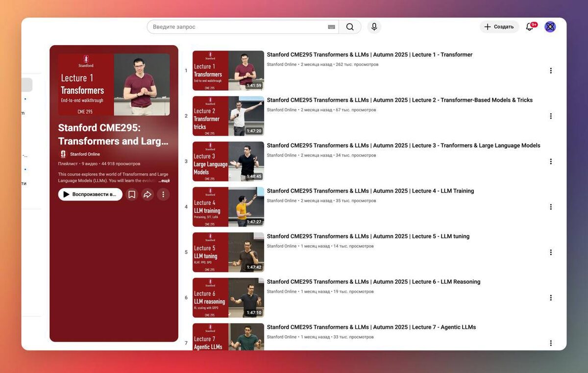Click the 1:47:27 duration badge
The height and width of the screenshot is (373, 588).
tap(254, 222)
